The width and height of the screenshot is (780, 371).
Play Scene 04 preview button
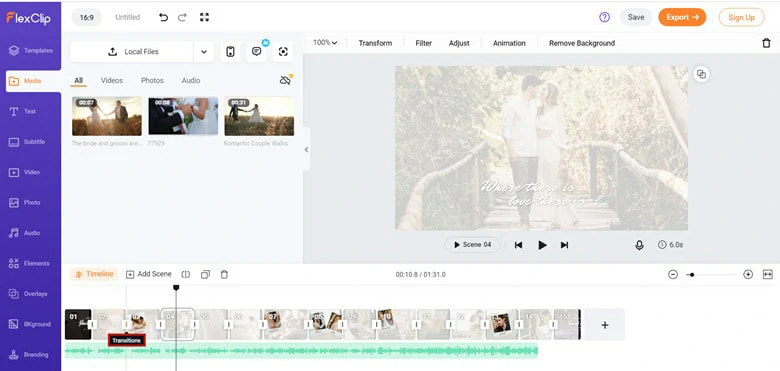[472, 245]
